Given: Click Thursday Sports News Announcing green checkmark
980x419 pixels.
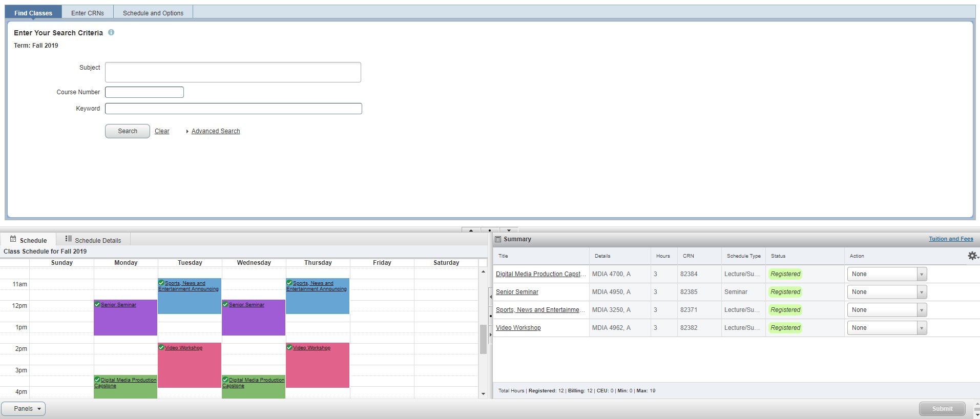Looking at the screenshot, I should (x=289, y=283).
